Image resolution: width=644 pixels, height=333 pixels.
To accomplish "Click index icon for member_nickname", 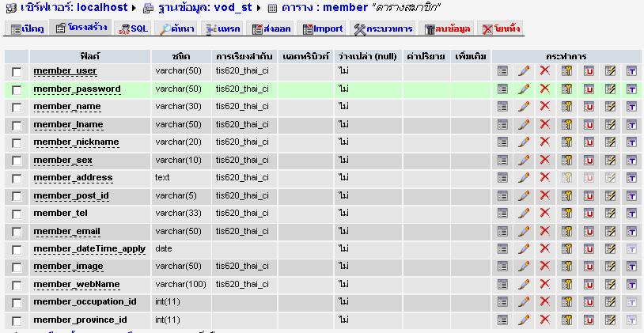I will point(610,142).
